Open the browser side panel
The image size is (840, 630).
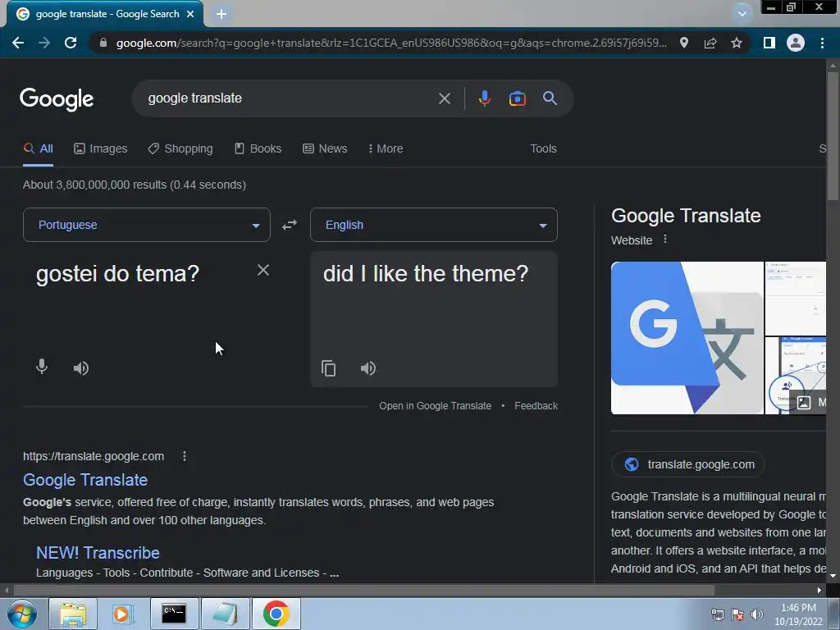pos(769,43)
